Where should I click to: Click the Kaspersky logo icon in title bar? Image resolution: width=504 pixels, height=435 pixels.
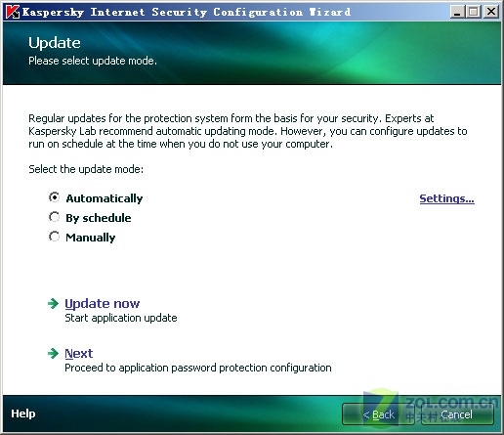13,12
